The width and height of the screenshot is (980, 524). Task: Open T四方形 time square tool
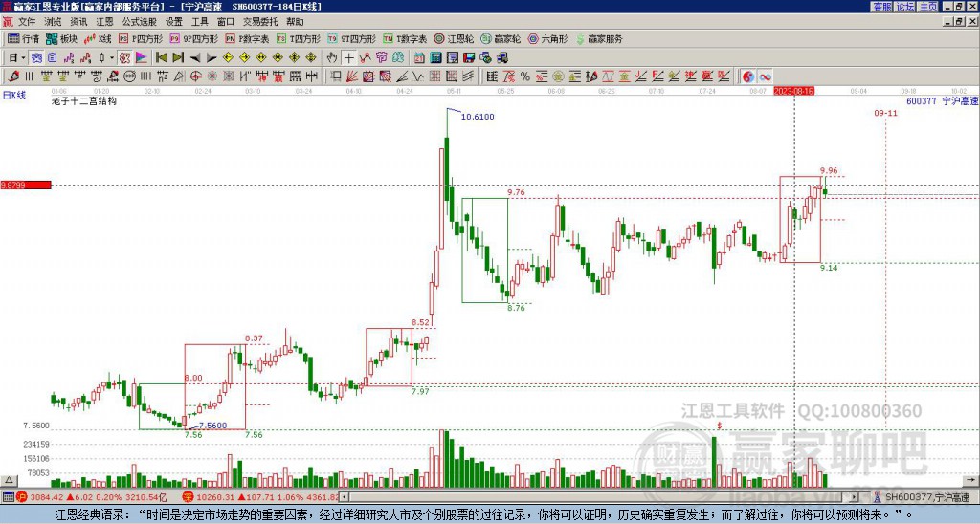(299, 38)
